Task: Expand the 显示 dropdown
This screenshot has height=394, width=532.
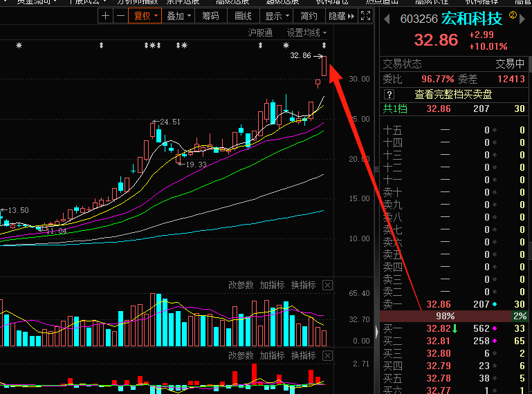Action: (277, 16)
